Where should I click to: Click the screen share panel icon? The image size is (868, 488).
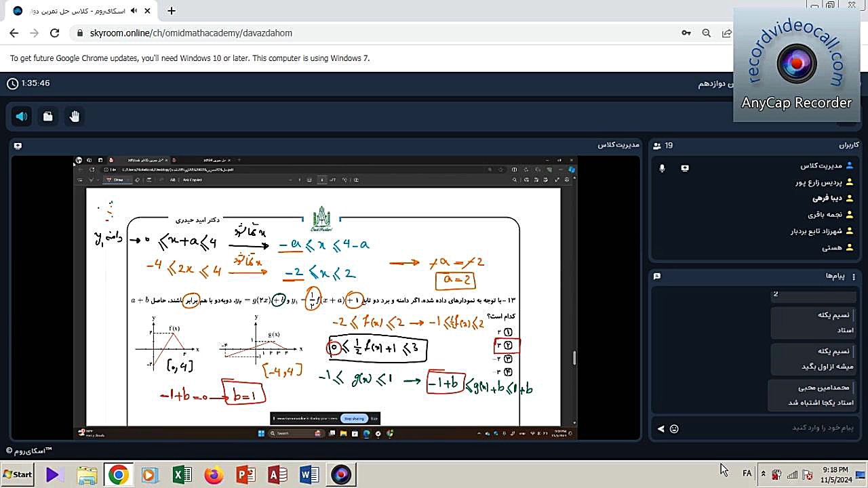(x=18, y=146)
